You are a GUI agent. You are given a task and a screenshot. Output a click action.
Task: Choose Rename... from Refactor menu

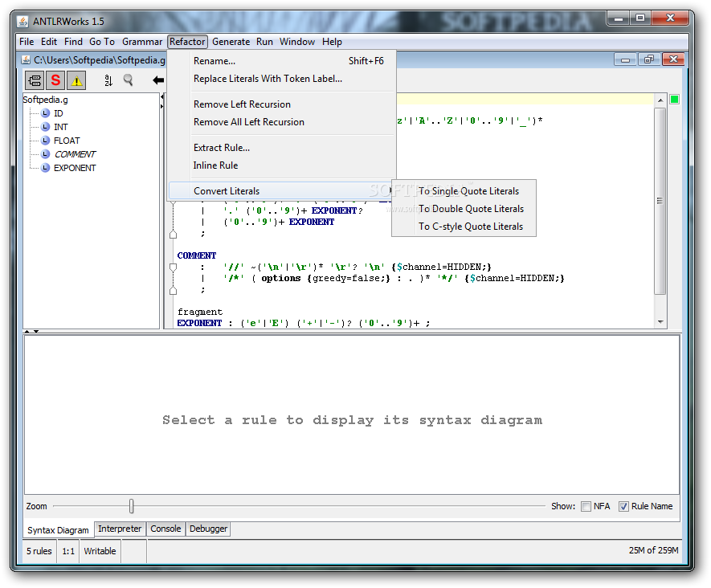tap(280, 61)
